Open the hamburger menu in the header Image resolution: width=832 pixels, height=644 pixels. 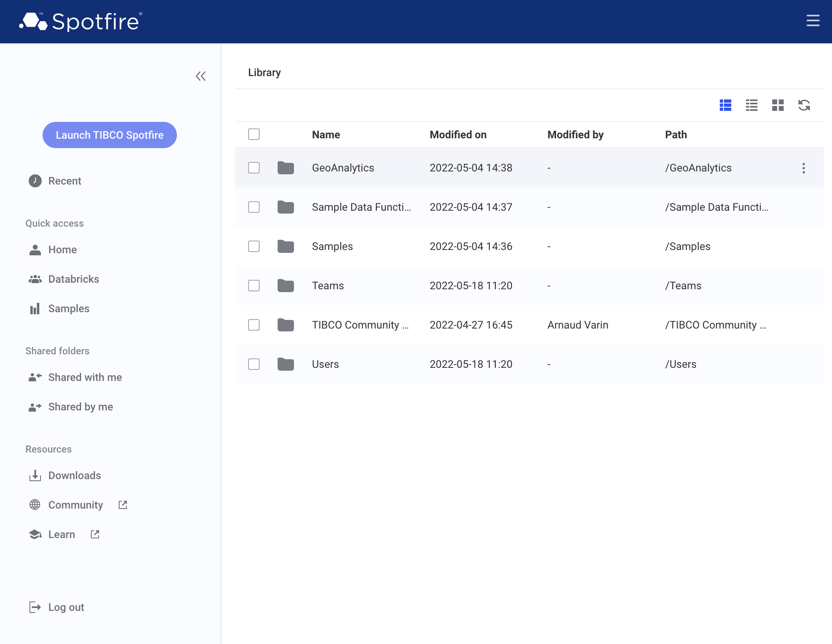(x=813, y=20)
